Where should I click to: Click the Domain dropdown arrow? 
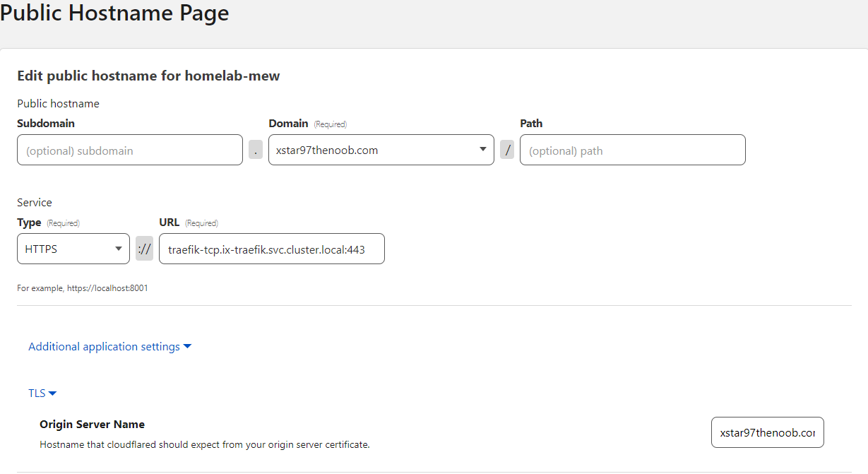pyautogui.click(x=482, y=150)
